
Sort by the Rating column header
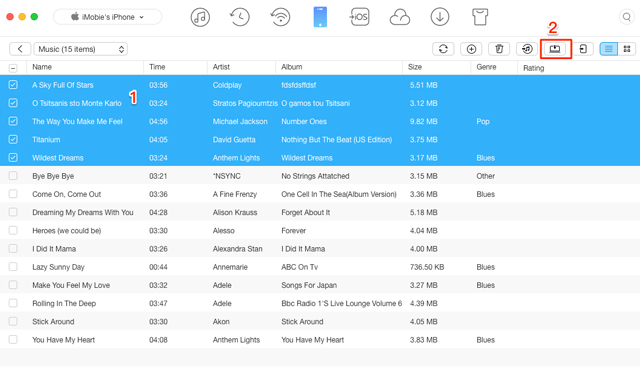click(x=533, y=68)
